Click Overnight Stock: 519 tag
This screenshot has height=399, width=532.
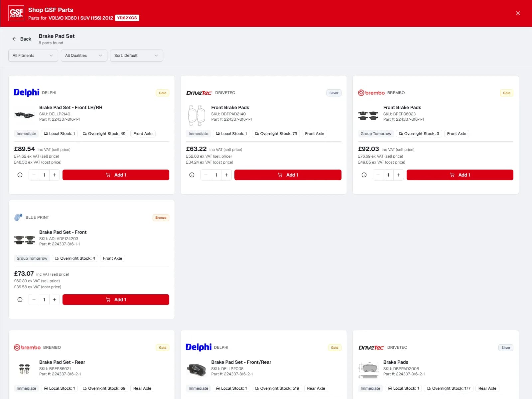(x=277, y=388)
